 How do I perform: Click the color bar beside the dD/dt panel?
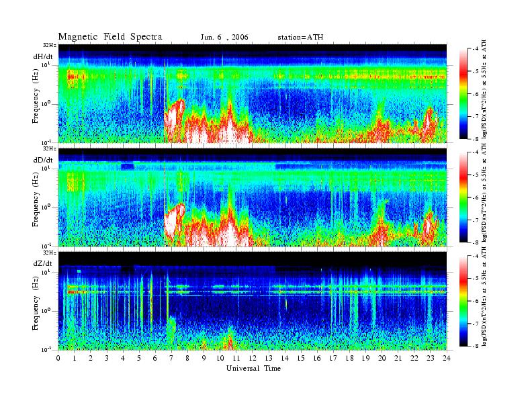[463, 197]
